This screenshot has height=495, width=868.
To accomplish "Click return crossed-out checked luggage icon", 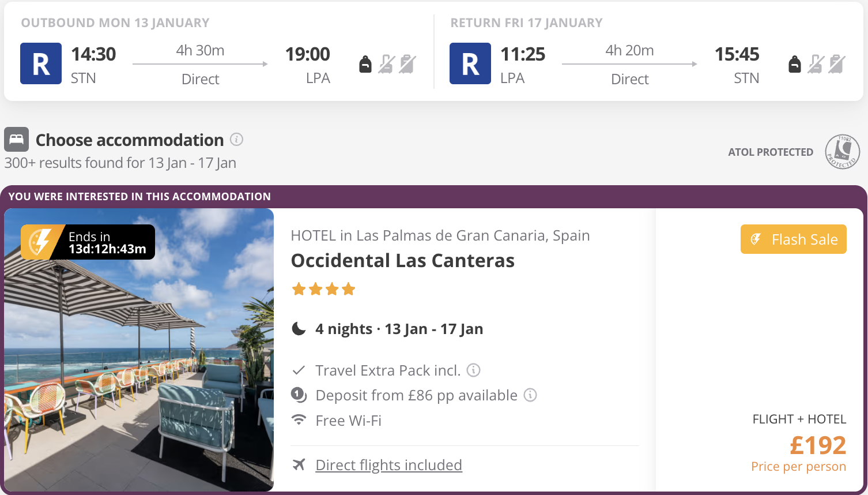I will coord(837,64).
